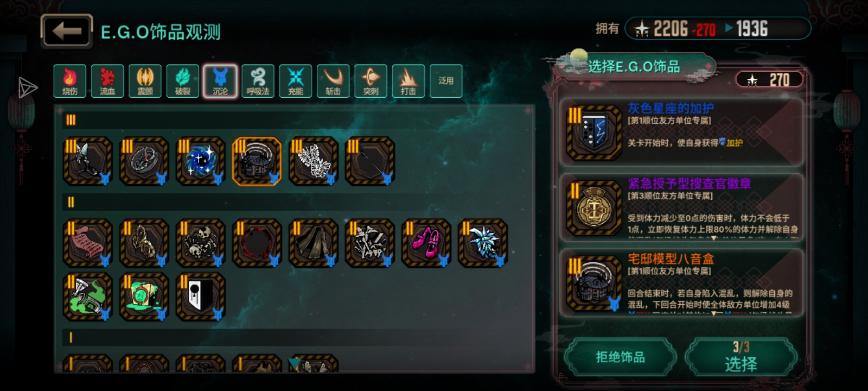Pick the pink high heels tier II gift
Image resolution: width=868 pixels, height=391 pixels.
click(426, 243)
